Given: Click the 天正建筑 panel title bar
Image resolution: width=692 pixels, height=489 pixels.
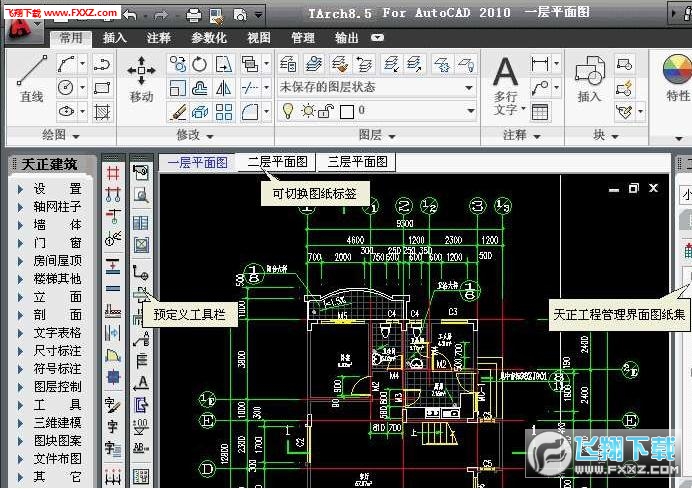Looking at the screenshot, I should click(x=51, y=164).
